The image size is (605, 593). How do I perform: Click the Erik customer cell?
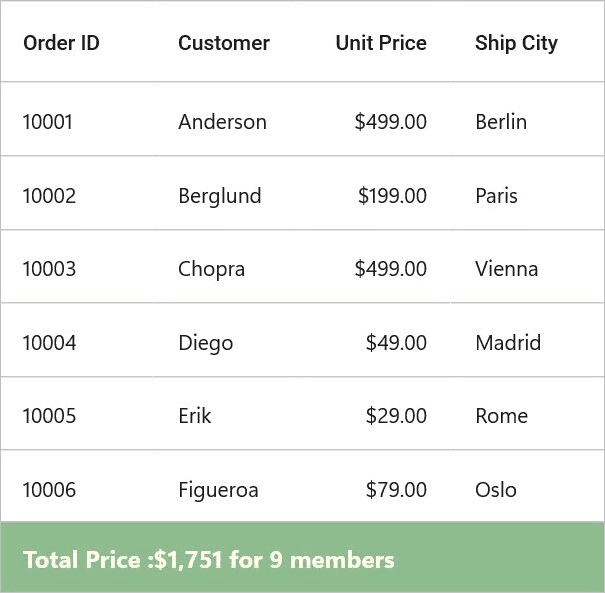point(230,413)
